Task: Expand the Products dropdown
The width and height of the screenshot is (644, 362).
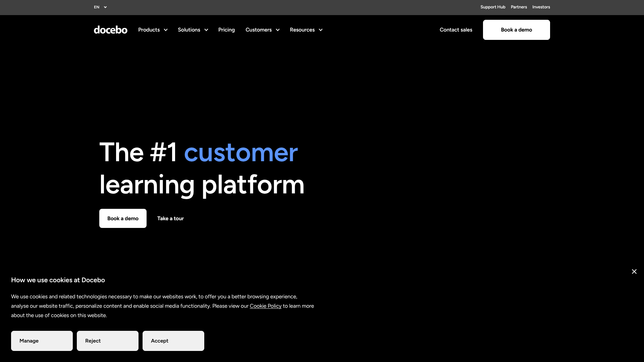Action: click(x=153, y=30)
